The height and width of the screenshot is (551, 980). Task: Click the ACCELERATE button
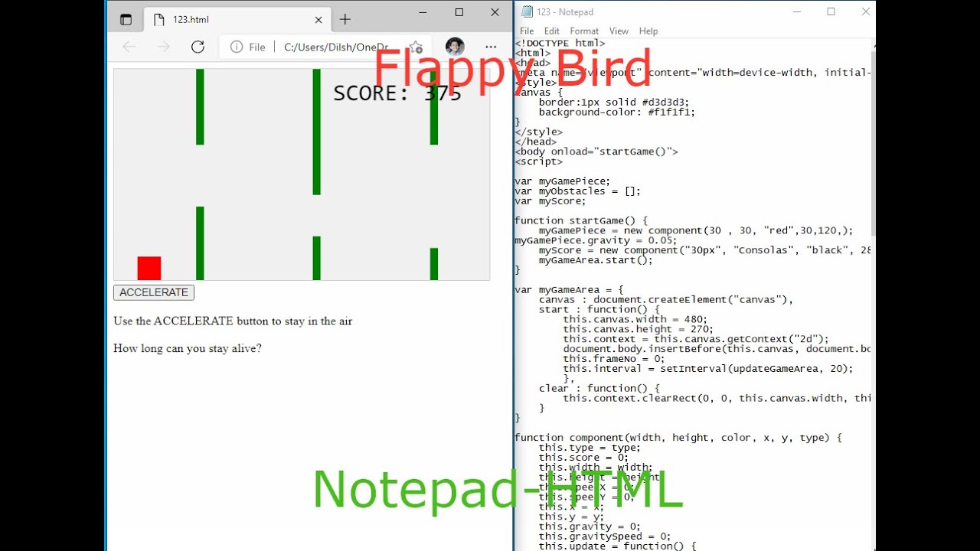click(154, 292)
